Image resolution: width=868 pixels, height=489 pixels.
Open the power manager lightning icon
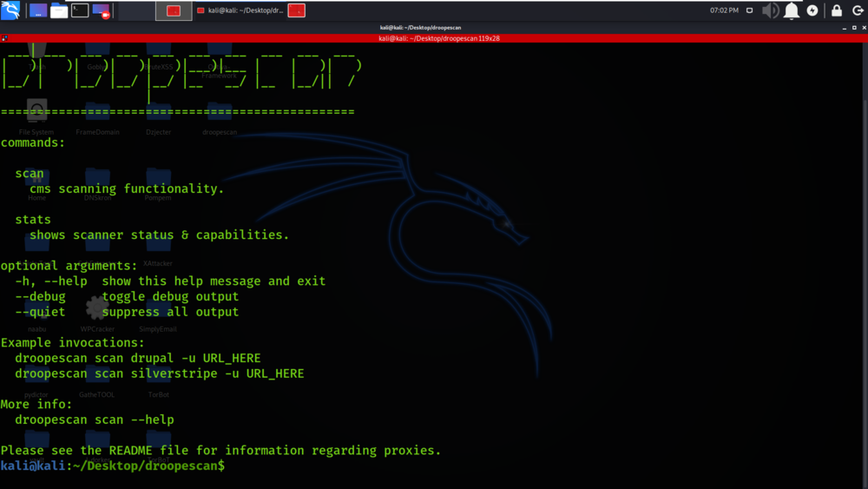pyautogui.click(x=812, y=10)
